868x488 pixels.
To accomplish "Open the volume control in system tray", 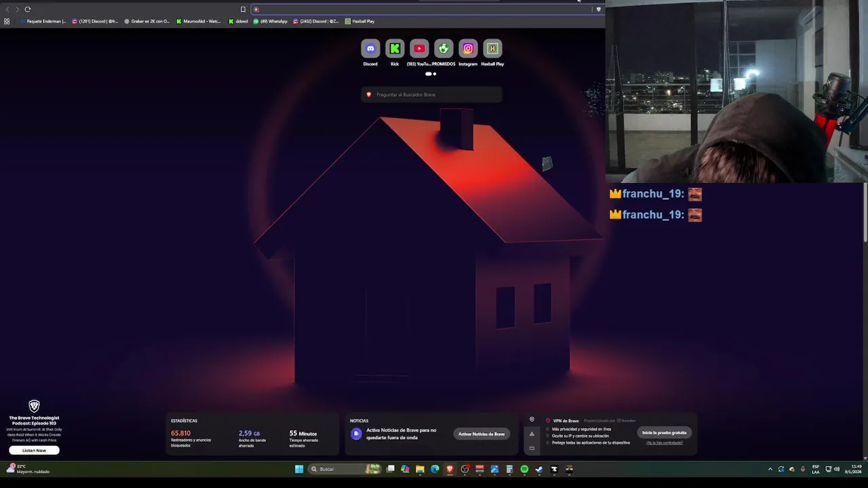I will 837,469.
